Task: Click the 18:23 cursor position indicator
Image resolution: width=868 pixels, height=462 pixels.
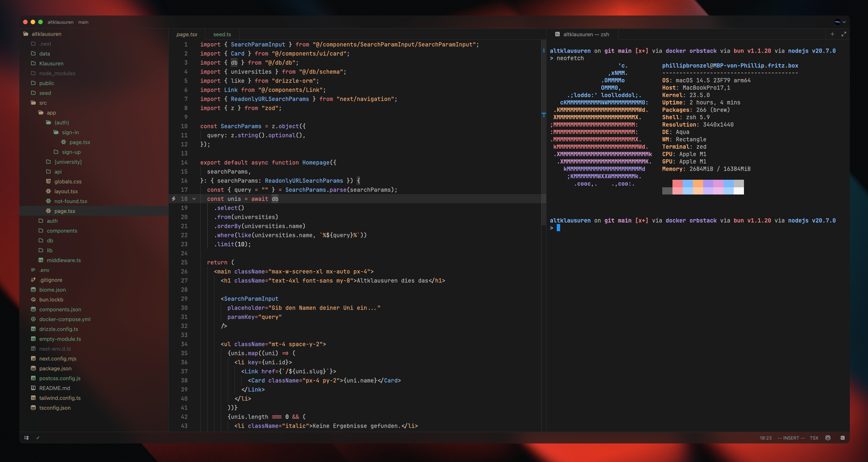Action: pyautogui.click(x=766, y=438)
